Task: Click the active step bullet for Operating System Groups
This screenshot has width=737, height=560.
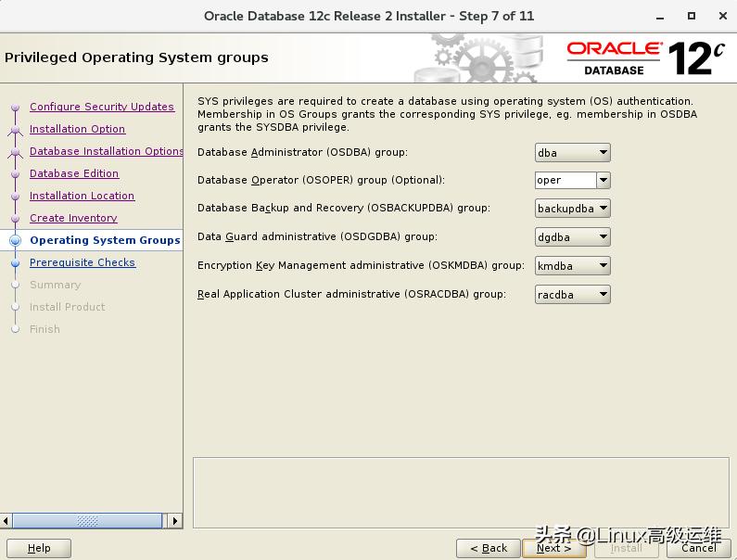Action: point(16,241)
